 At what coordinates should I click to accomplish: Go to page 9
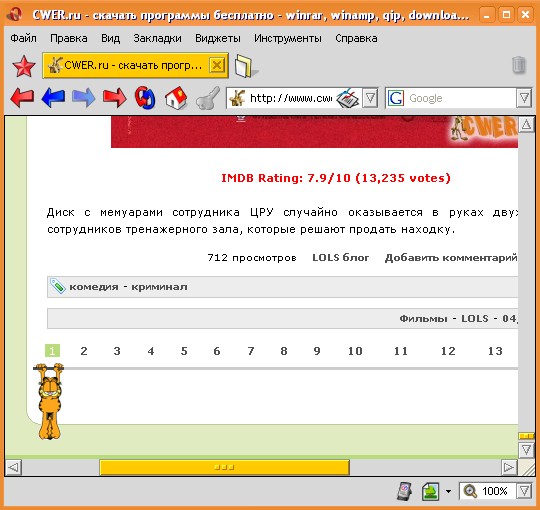[x=317, y=351]
